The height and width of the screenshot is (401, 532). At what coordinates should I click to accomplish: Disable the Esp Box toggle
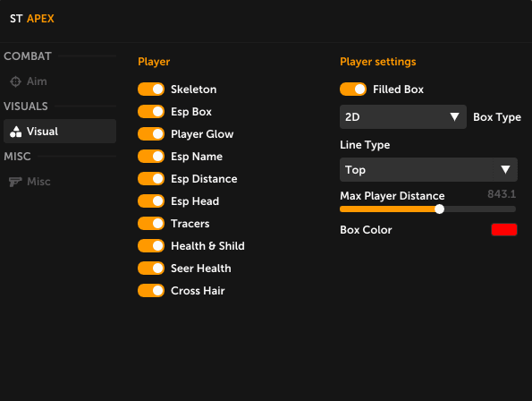(x=151, y=112)
